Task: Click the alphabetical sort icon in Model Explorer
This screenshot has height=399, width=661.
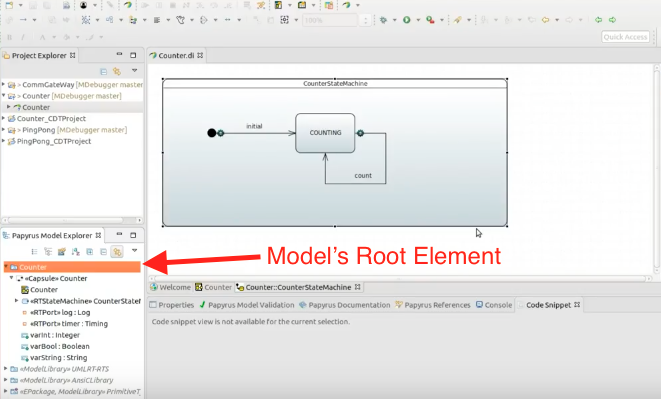Action: [75, 252]
